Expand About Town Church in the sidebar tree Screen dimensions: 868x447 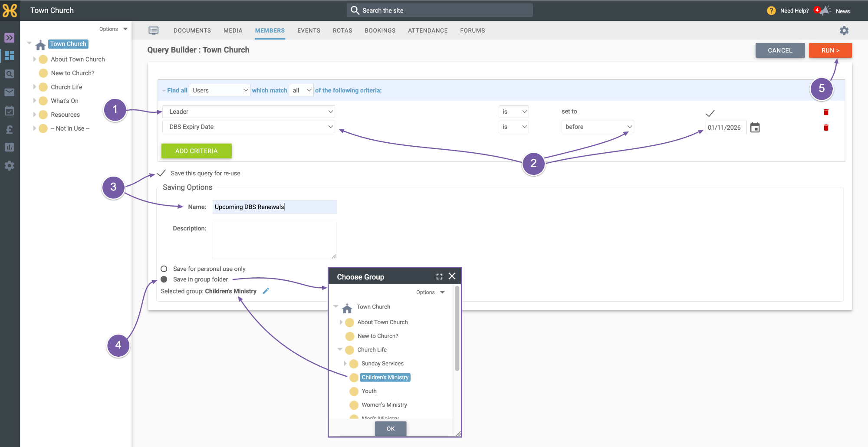[34, 59]
